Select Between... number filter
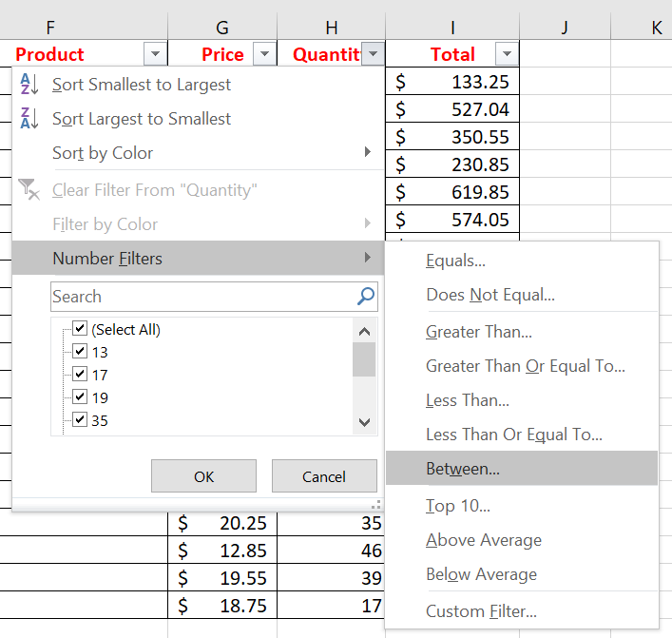Image resolution: width=672 pixels, height=638 pixels. click(x=463, y=469)
